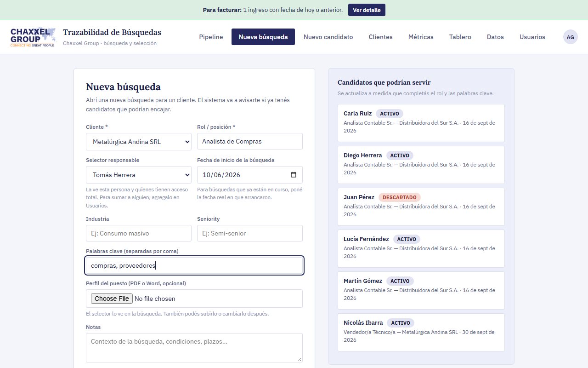
Task: Expand the Selector responsable dropdown
Action: (139, 175)
